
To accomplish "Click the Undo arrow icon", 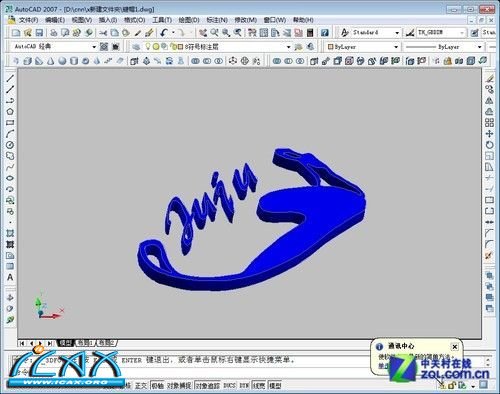I will [x=164, y=33].
